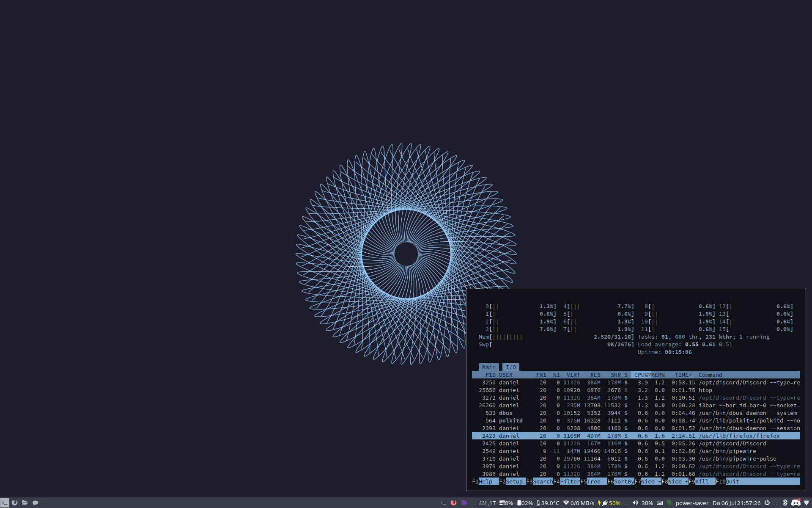Toggle power-saver mode in the status bar
Screen dimensions: 812x508
tap(689, 503)
